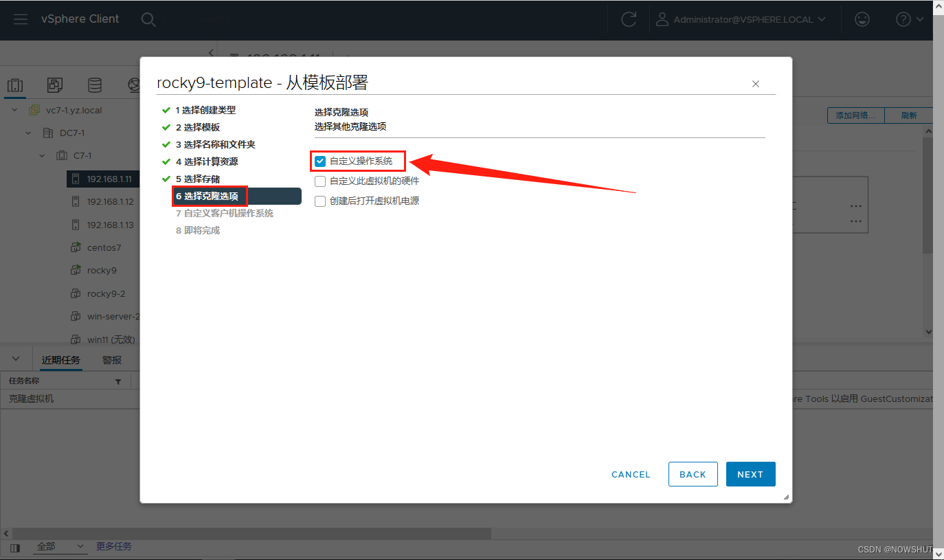Toggle the column layout icon at bottom left

pos(15,547)
